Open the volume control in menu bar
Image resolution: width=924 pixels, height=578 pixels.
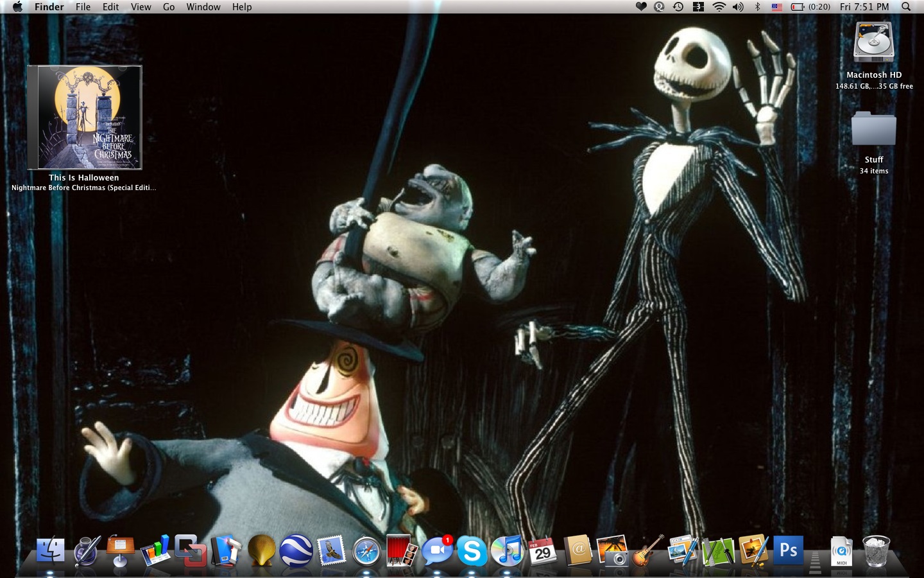(x=739, y=7)
